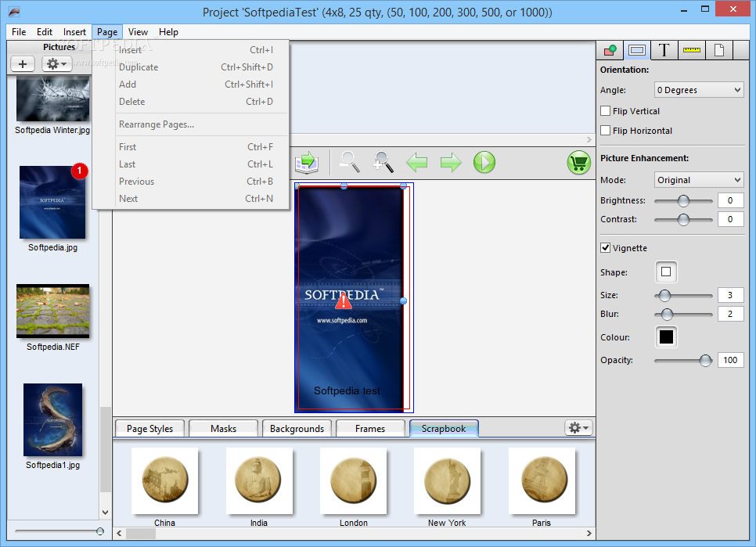
Task: Switch to the Backgrounds tab
Action: (x=297, y=428)
